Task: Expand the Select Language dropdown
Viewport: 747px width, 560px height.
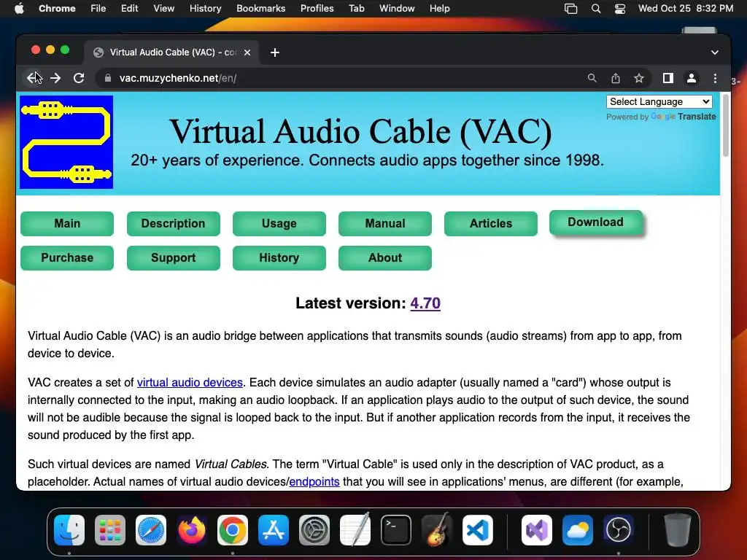Action: (659, 101)
